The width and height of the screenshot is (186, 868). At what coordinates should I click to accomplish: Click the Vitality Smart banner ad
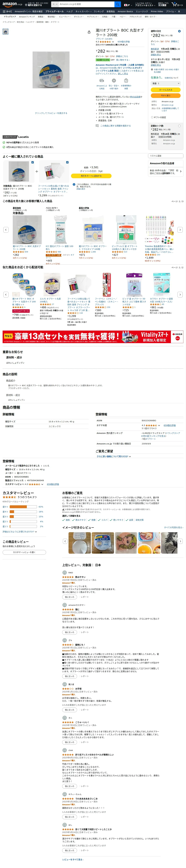click(x=93, y=337)
